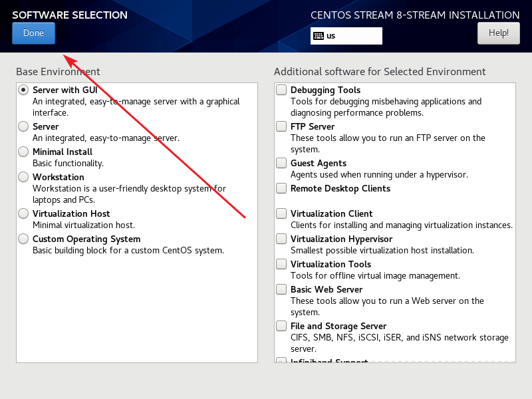Screen dimensions: 532x399
Task: Select the Workstation environment
Action: (23, 177)
